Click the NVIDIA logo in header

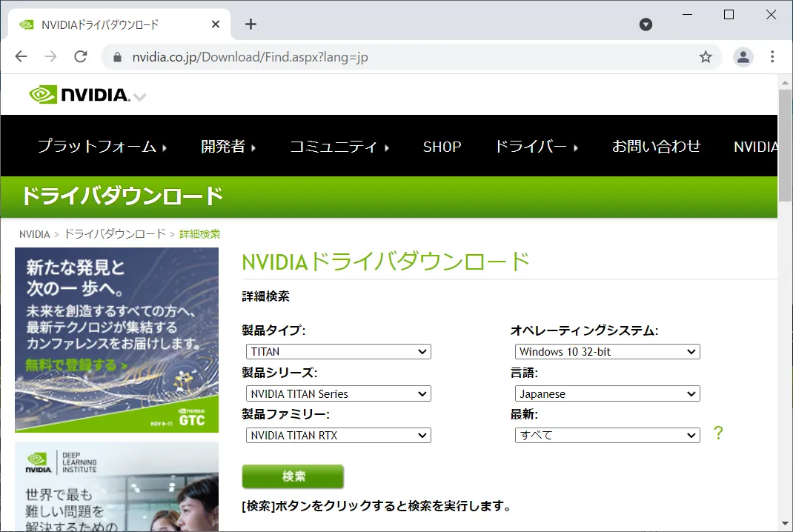pos(79,95)
